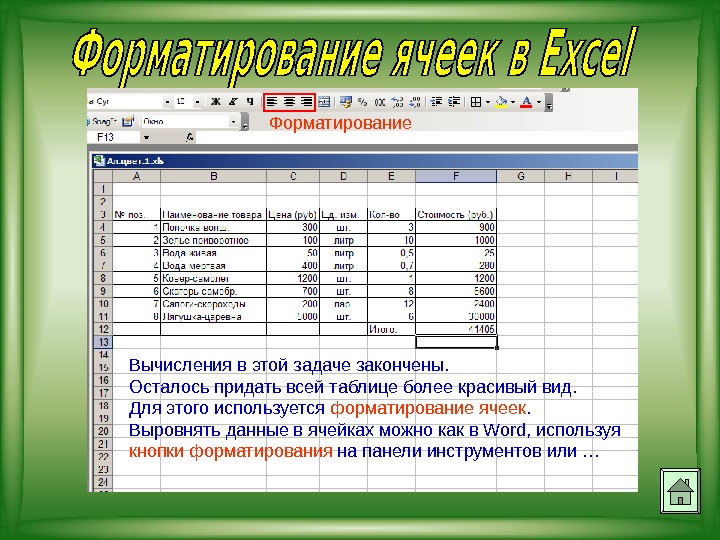Toggle Center alignment for the cell
Screen dimensions: 720x540
point(289,102)
